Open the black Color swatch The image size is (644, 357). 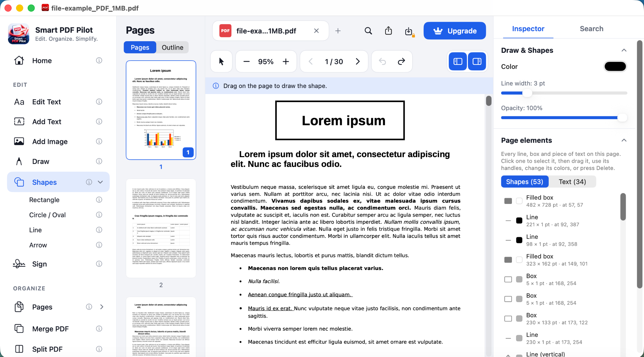[615, 67]
